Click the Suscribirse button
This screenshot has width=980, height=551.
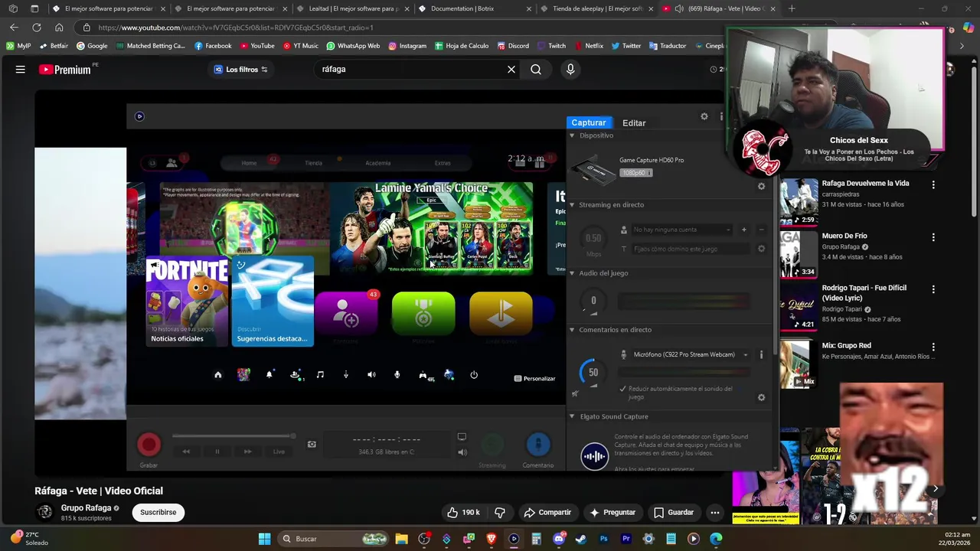[x=158, y=513]
